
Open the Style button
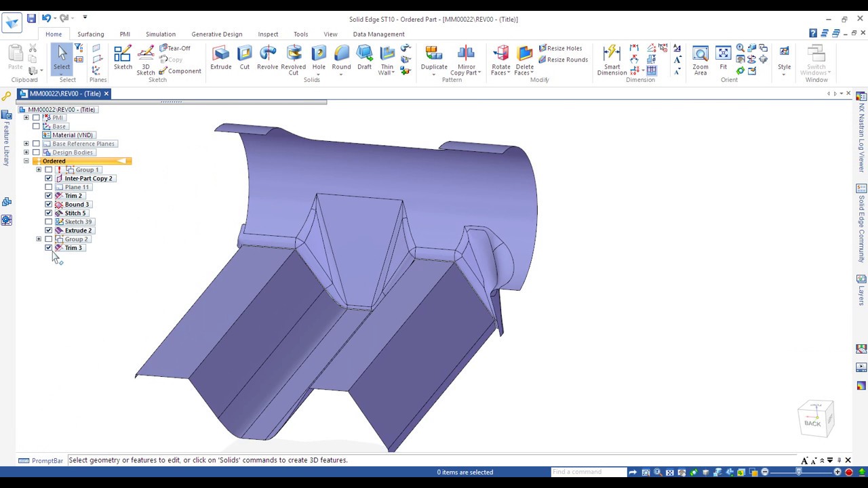pyautogui.click(x=784, y=58)
